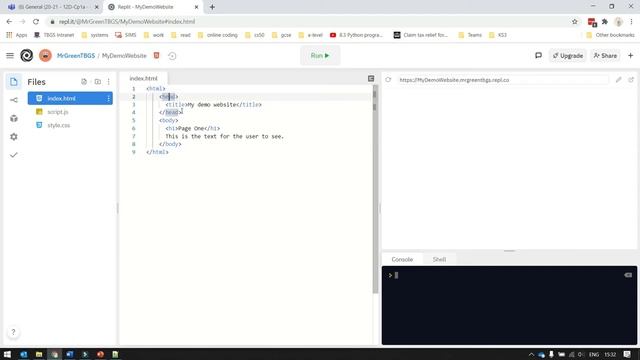640x360 pixels.
Task: Open the Other bookmarks folder
Action: [611, 35]
